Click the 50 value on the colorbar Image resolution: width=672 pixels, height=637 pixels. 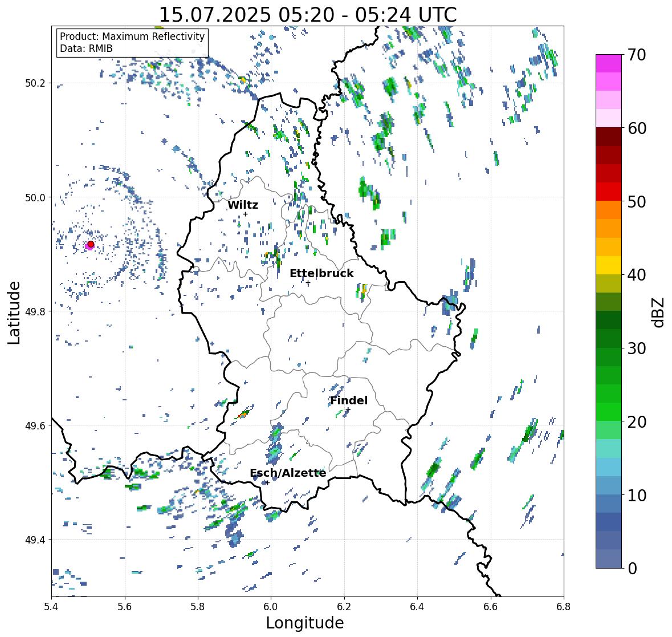[x=637, y=201]
